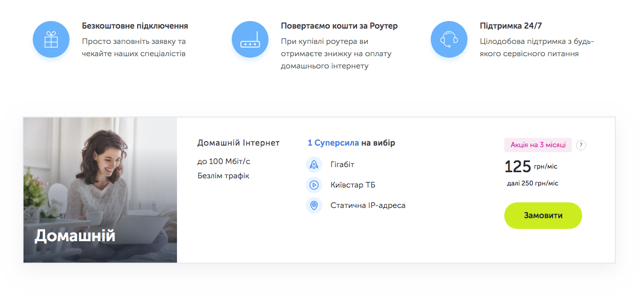
Task: Click the Домашній caption on the photo
Action: 75,236
